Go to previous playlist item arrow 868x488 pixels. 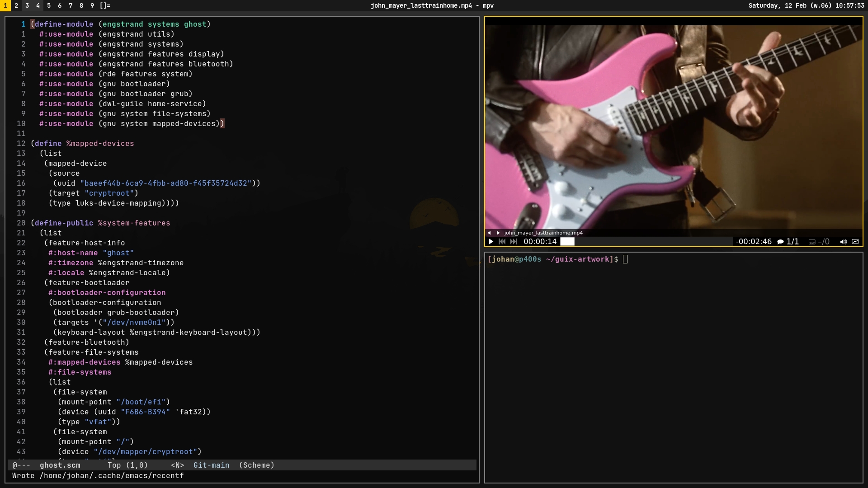point(489,233)
